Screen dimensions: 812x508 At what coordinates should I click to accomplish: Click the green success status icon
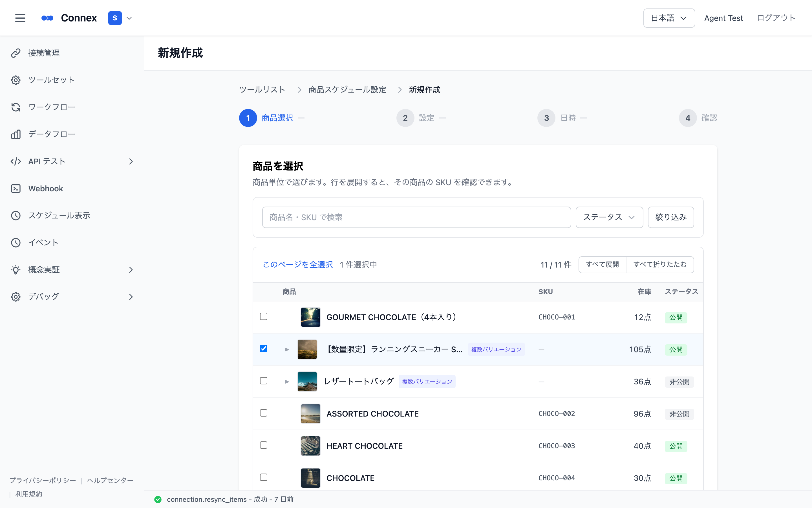point(158,500)
